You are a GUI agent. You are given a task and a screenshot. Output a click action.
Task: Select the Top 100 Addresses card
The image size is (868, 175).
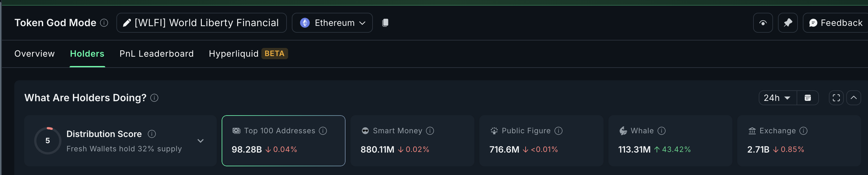click(283, 140)
